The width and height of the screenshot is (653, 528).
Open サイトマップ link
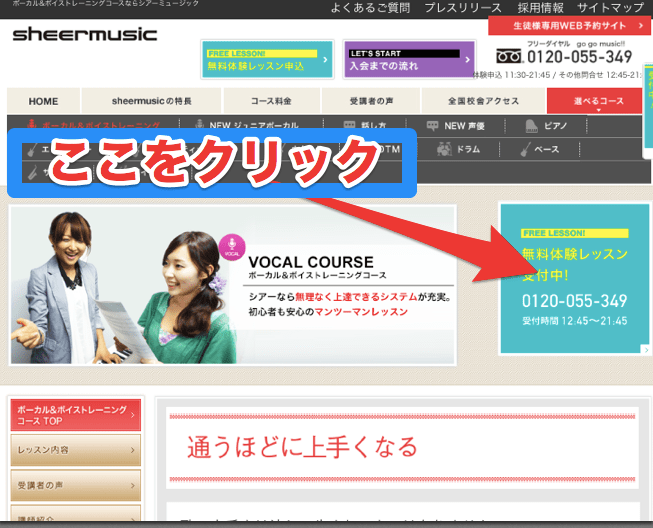[611, 8]
